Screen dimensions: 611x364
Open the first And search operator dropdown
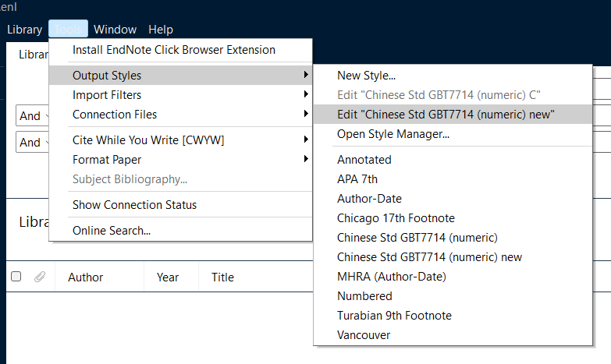point(32,115)
